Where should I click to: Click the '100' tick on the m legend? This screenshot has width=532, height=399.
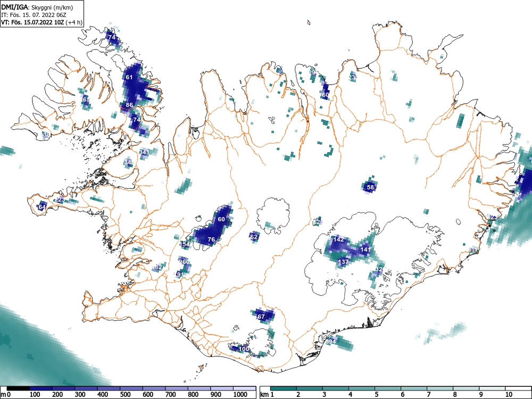(x=35, y=395)
